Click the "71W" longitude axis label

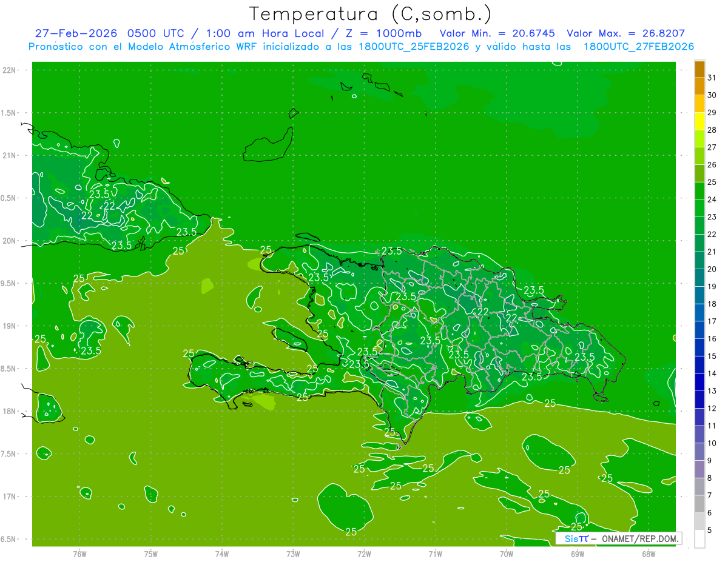(435, 554)
